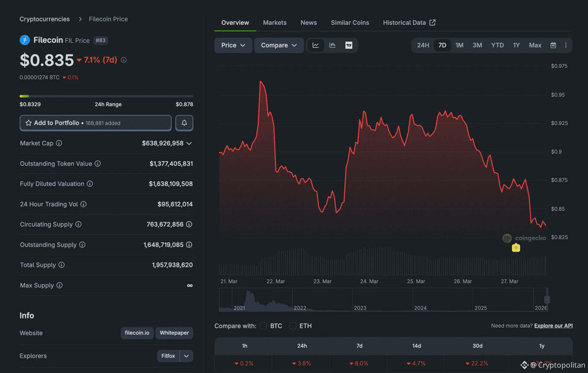
Task: Click info icon beside 24 Hour Trading Vol
Action: pyautogui.click(x=83, y=204)
